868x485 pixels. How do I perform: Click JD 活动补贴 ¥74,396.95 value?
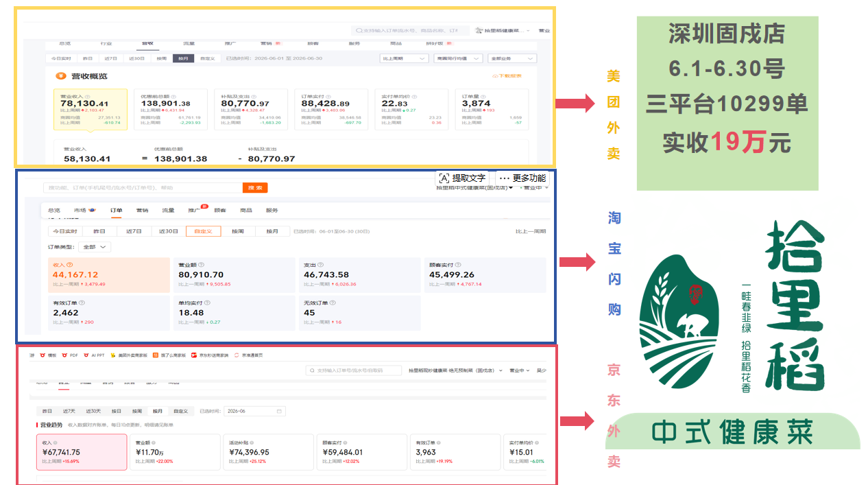249,452
